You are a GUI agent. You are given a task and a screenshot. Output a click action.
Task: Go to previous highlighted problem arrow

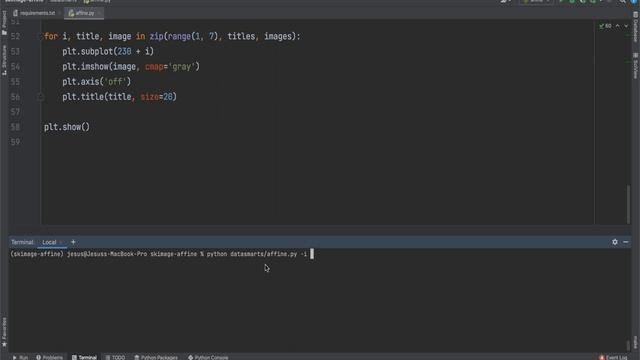[x=618, y=26]
